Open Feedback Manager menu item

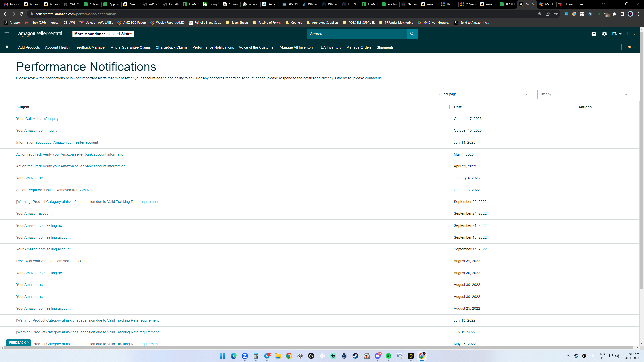coord(90,47)
